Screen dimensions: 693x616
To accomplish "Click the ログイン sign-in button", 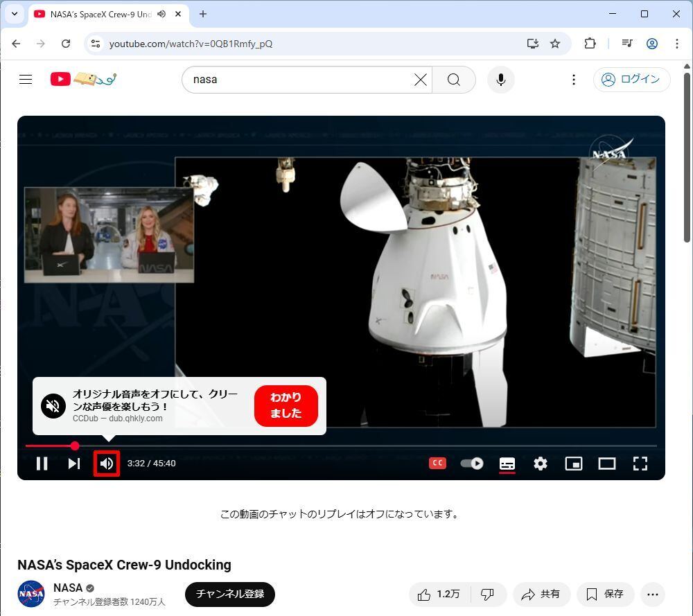I will pos(631,80).
